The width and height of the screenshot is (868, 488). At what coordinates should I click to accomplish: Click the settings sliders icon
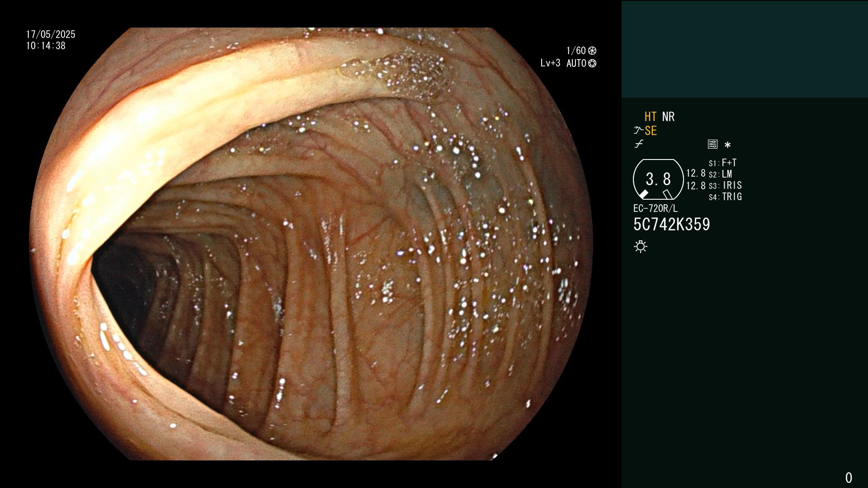(712, 144)
